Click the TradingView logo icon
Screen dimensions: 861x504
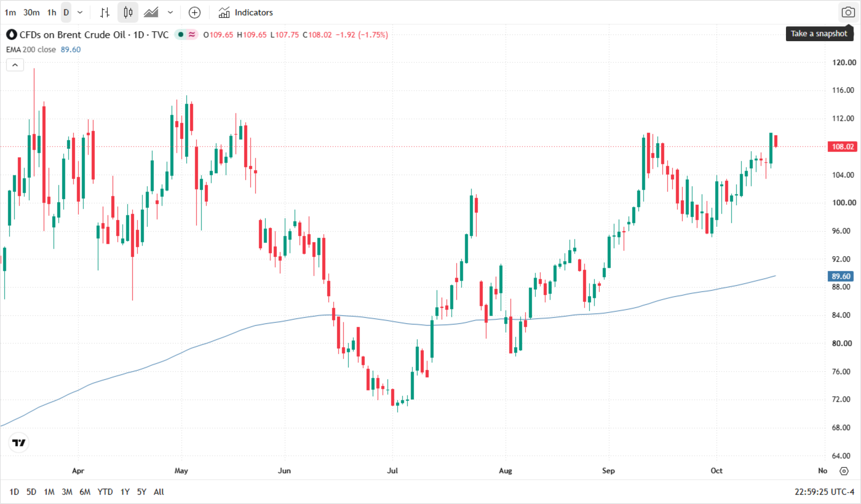(19, 443)
